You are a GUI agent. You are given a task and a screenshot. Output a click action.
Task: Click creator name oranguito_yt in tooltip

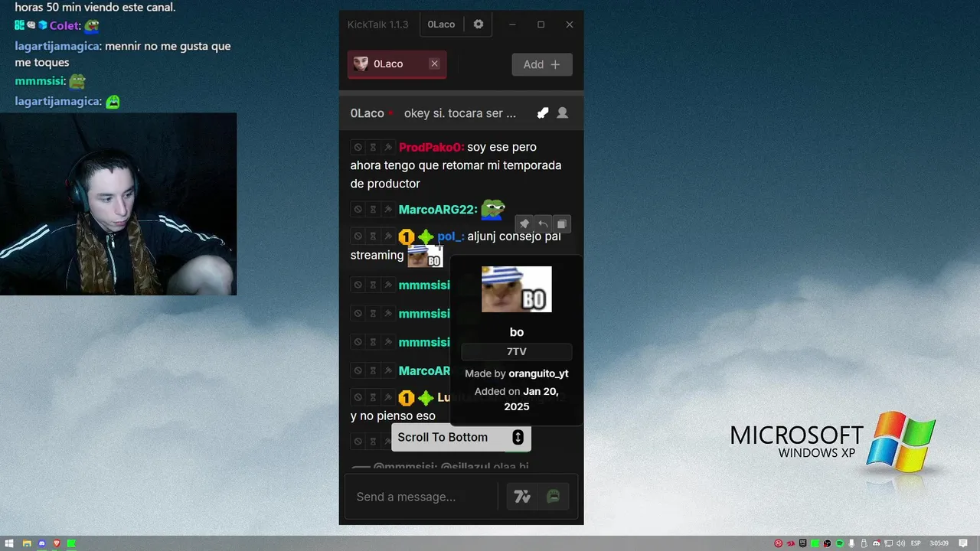(538, 373)
